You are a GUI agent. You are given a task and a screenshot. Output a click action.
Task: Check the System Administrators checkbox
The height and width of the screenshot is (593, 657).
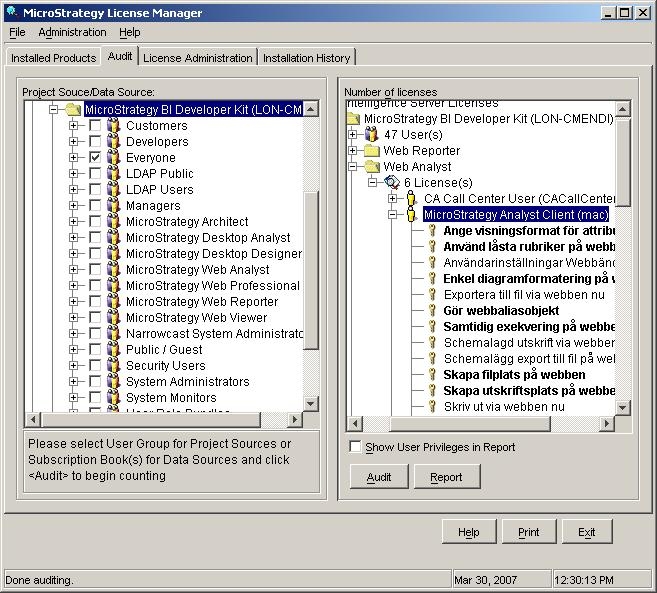tap(95, 381)
